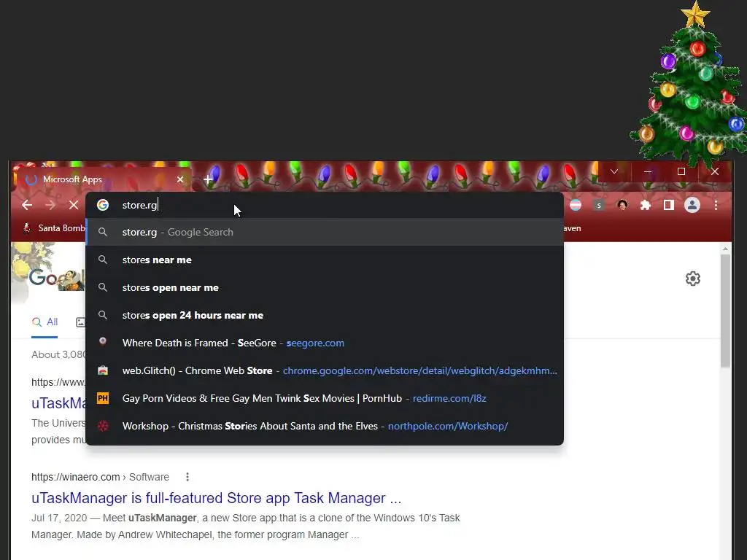This screenshot has width=747, height=560.
Task: Open the Extensions puzzle icon
Action: coord(646,205)
